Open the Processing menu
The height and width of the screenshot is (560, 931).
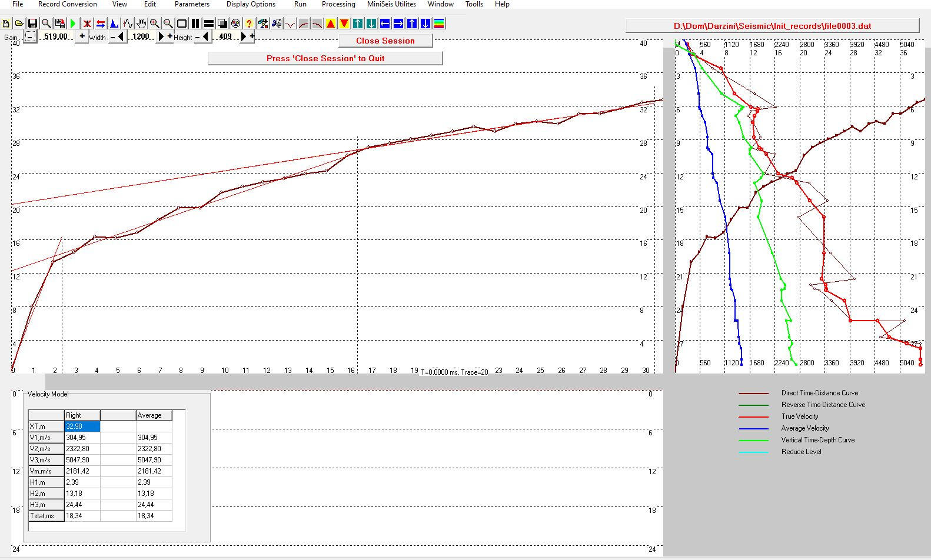click(338, 4)
